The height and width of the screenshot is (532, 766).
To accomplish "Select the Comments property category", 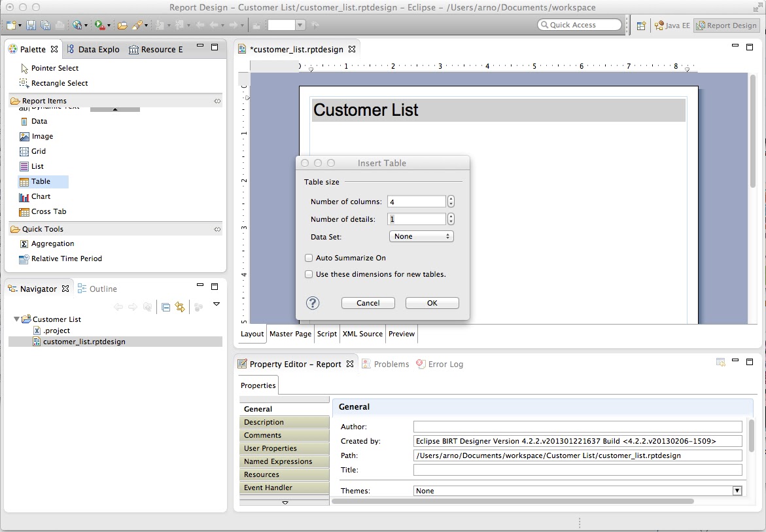I will (x=285, y=435).
